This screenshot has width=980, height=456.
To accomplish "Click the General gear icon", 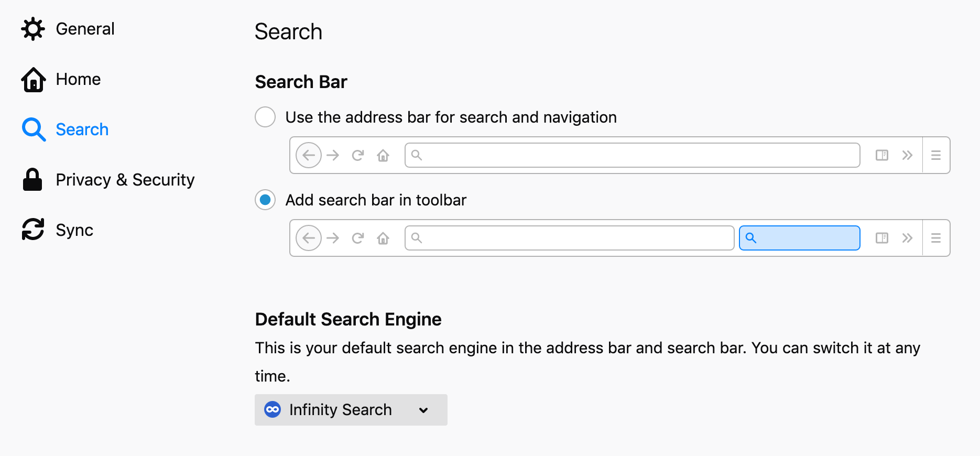I will tap(33, 29).
